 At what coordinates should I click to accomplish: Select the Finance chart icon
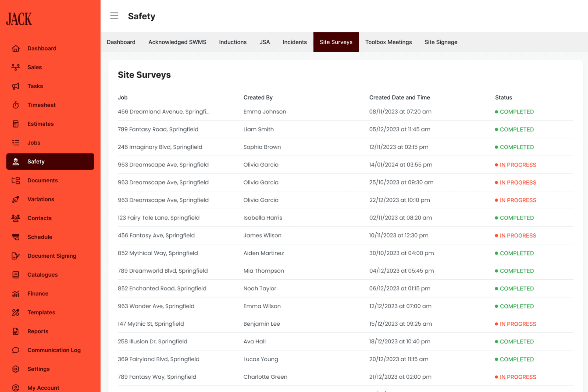[16, 293]
